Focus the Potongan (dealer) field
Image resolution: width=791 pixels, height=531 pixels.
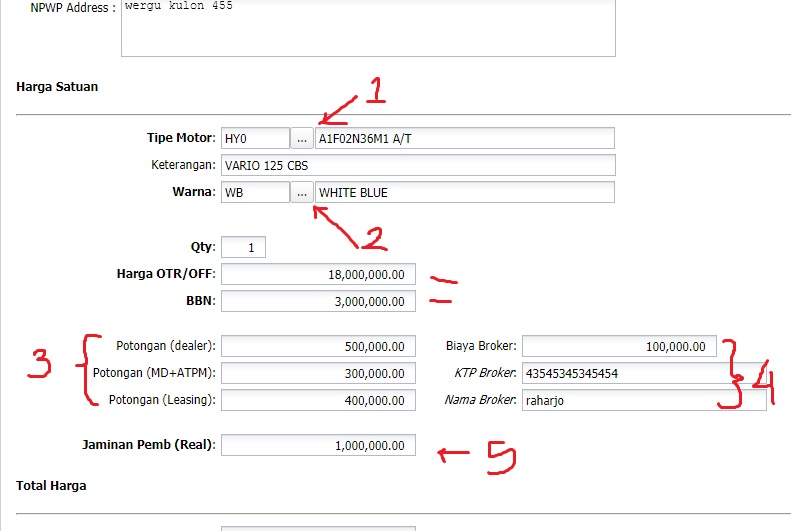point(317,346)
